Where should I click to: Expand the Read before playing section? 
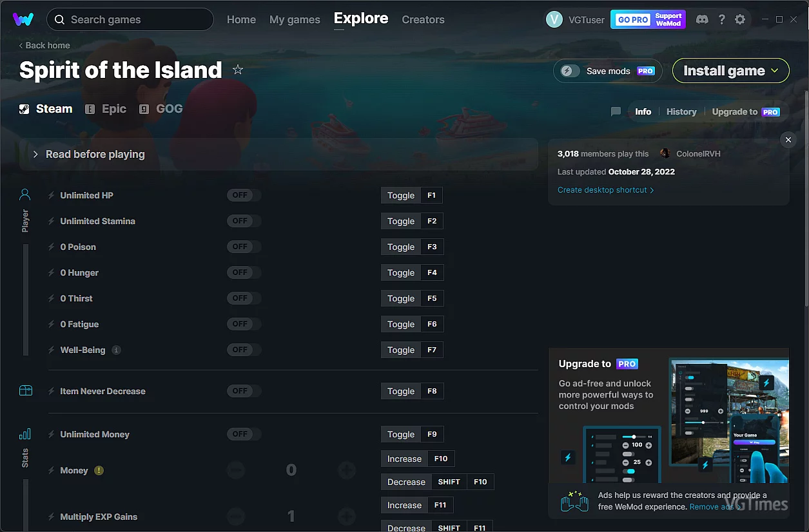pos(278,155)
